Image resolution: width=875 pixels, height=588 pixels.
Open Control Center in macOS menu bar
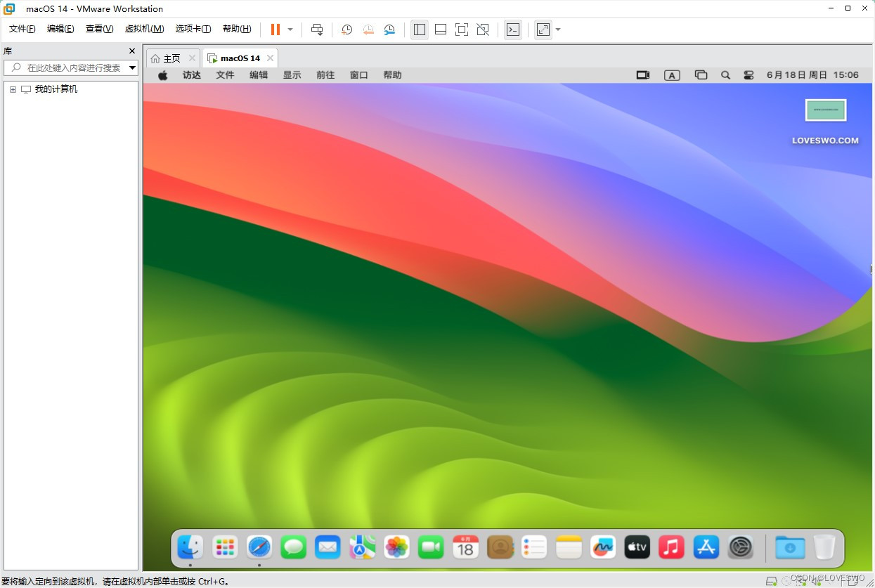pos(748,75)
